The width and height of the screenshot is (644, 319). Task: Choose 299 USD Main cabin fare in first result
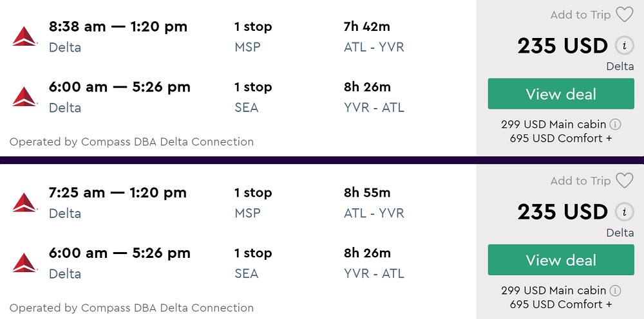click(554, 124)
